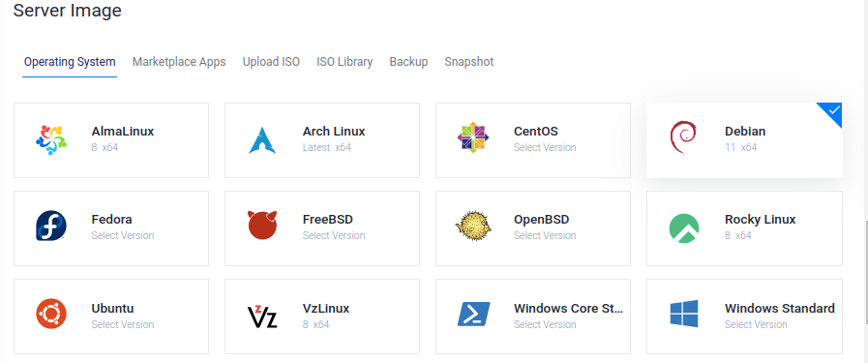Click the Arch Linux name label
The width and height of the screenshot is (868, 363).
click(334, 132)
